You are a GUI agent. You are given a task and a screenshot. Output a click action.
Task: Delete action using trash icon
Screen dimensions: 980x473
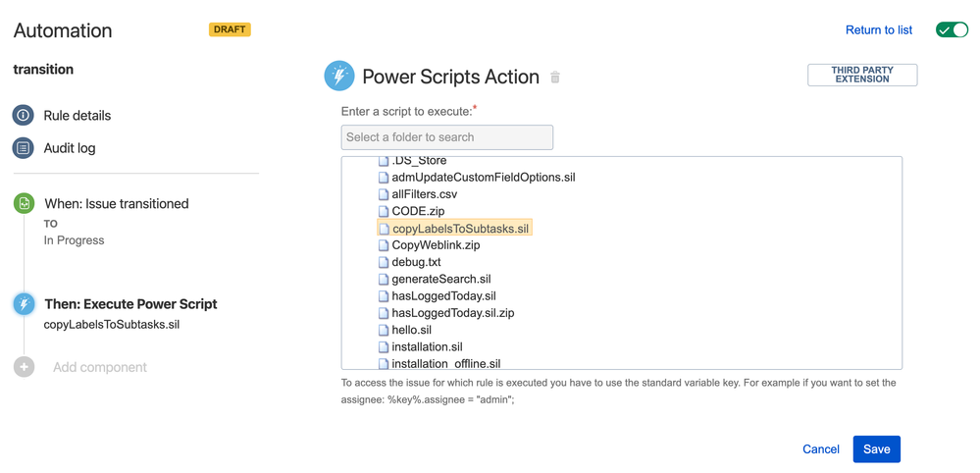point(555,78)
